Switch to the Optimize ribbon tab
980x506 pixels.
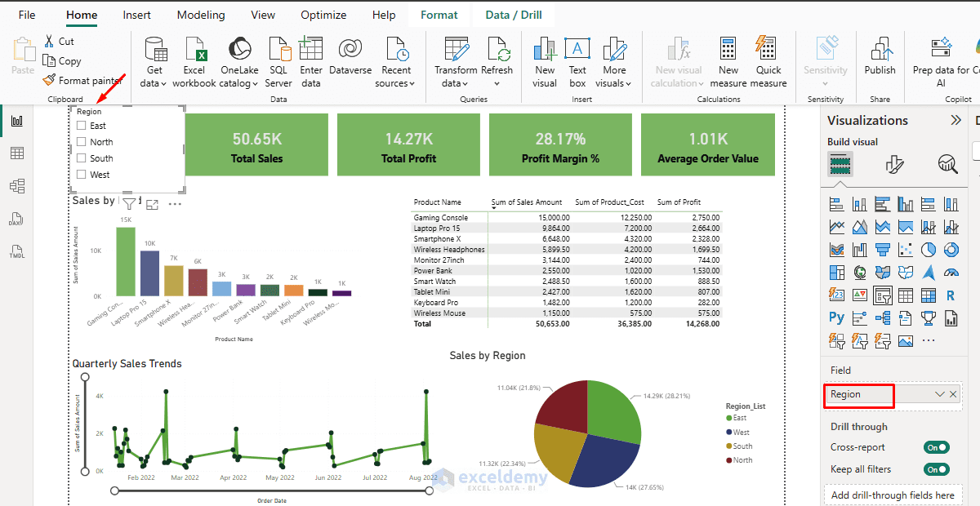pyautogui.click(x=323, y=15)
